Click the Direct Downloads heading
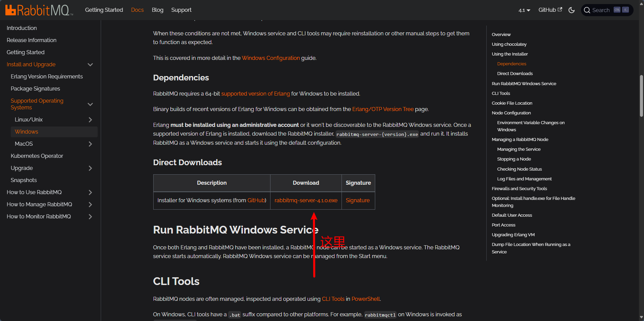Viewport: 644px width, 321px height. click(187, 163)
